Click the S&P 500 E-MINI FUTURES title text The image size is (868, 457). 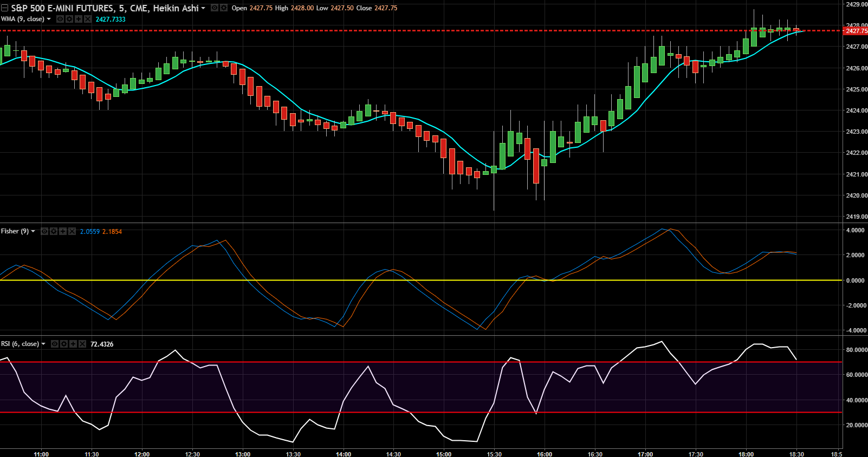[x=63, y=8]
